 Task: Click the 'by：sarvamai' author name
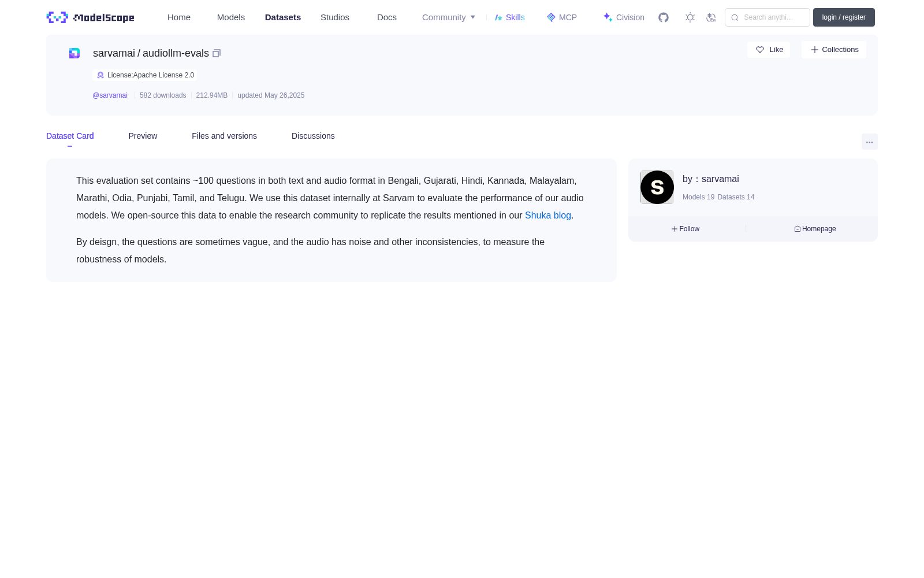click(x=711, y=179)
